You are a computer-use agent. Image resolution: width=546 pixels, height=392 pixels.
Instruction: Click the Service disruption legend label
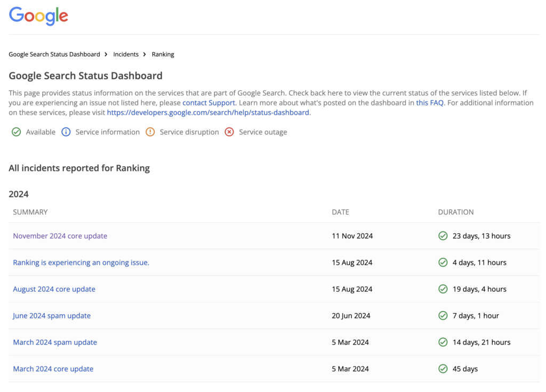tap(189, 132)
